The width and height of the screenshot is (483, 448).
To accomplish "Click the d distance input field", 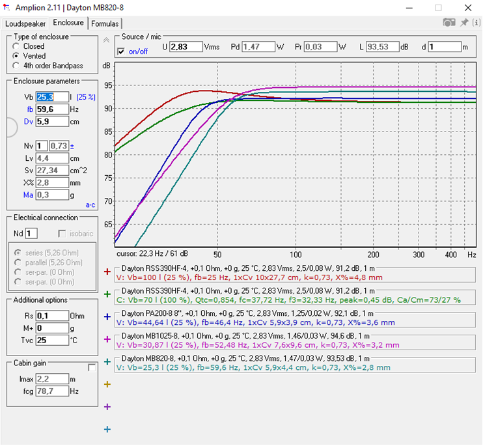I will tap(445, 47).
